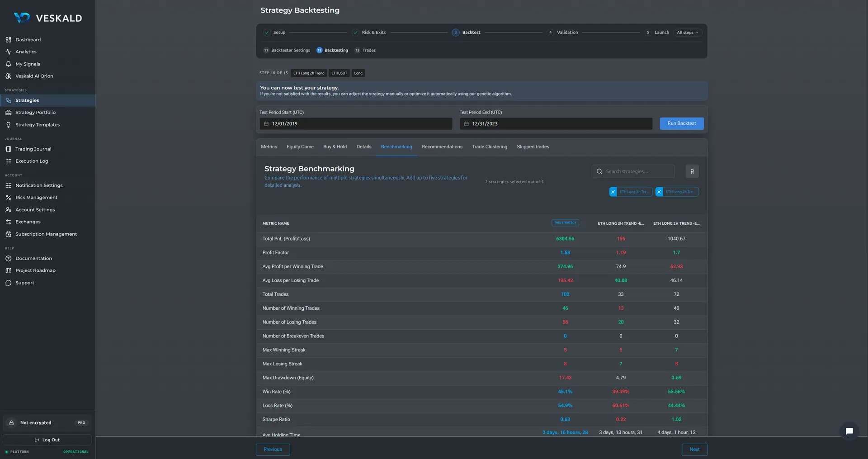868x459 pixels.
Task: Open Support chat icon in sidebar
Action: [x=8, y=283]
